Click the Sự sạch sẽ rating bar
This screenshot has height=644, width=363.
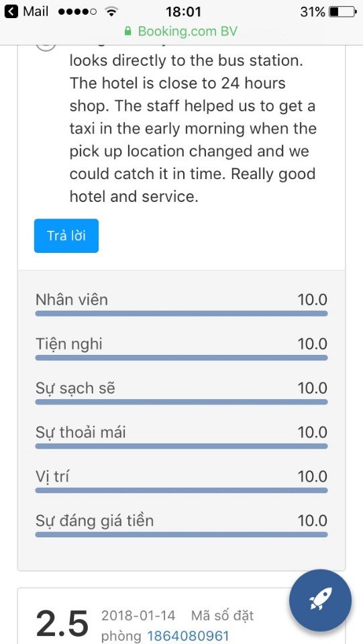tap(181, 402)
